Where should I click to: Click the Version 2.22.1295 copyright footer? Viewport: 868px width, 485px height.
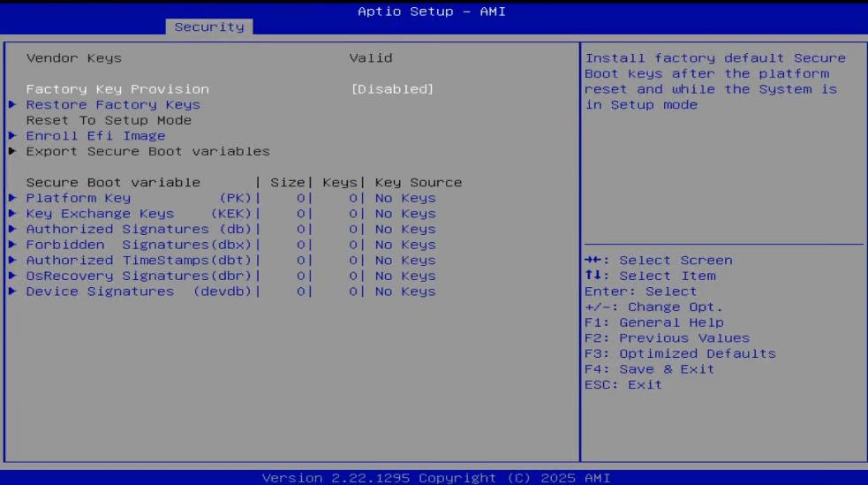pos(436,477)
